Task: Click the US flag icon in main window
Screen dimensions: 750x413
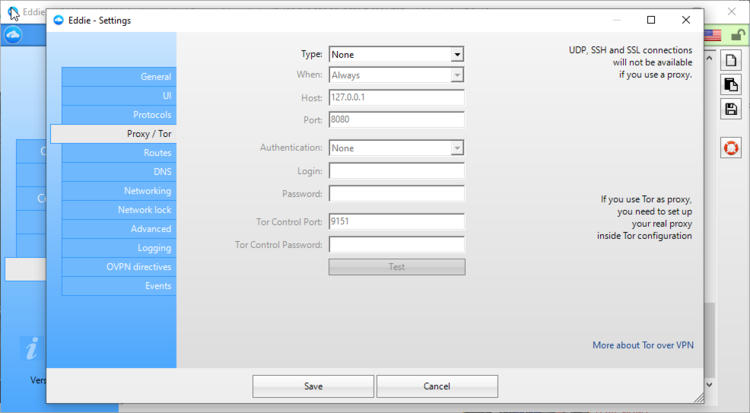Action: pos(713,35)
